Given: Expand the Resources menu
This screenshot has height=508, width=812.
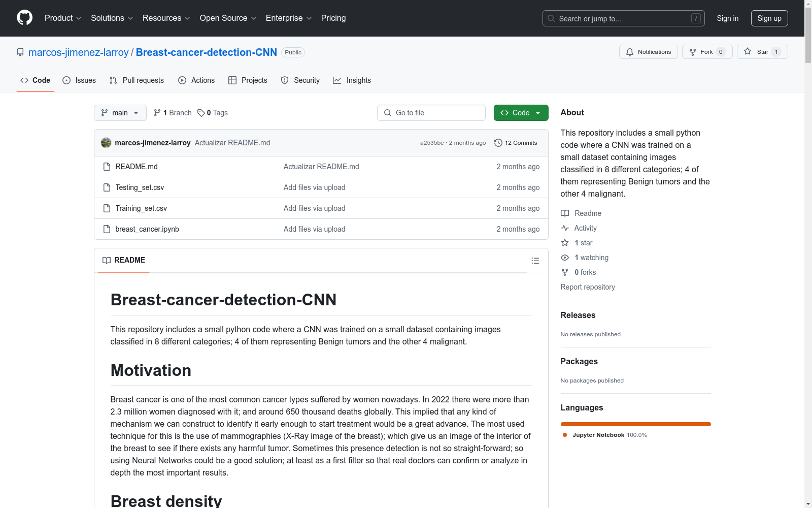Looking at the screenshot, I should click(166, 18).
